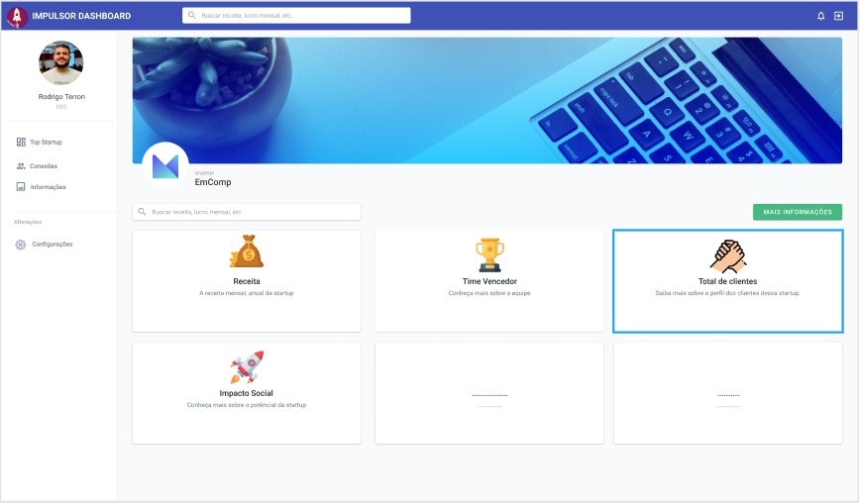Viewport: 860px width, 504px height.
Task: Click the Informações chart icon
Action: 21,187
